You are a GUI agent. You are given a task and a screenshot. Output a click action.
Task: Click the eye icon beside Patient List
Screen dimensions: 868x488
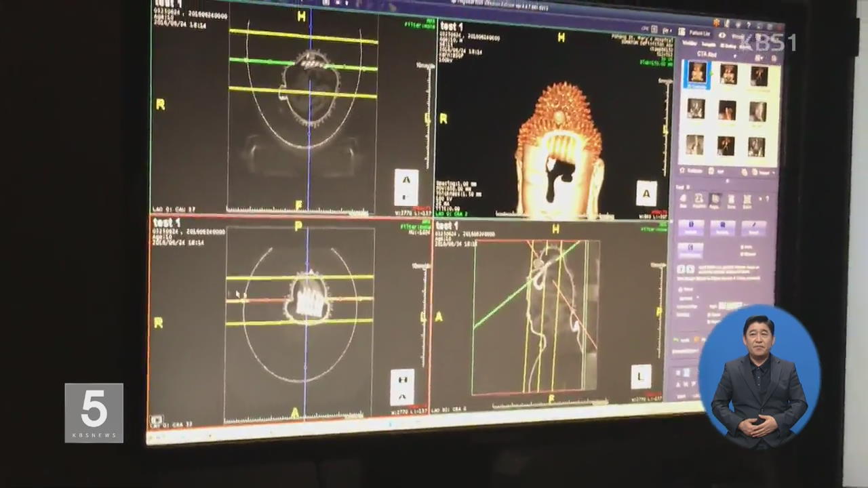pos(722,35)
